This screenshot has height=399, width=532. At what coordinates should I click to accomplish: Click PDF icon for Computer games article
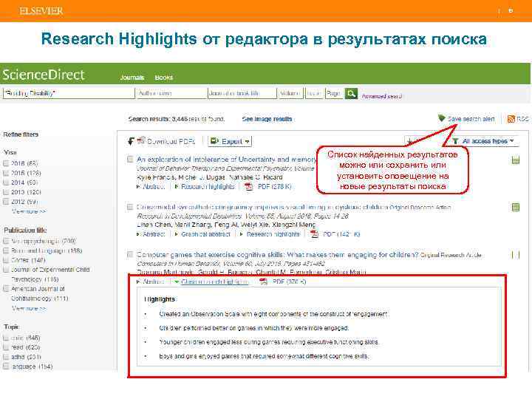[264, 282]
